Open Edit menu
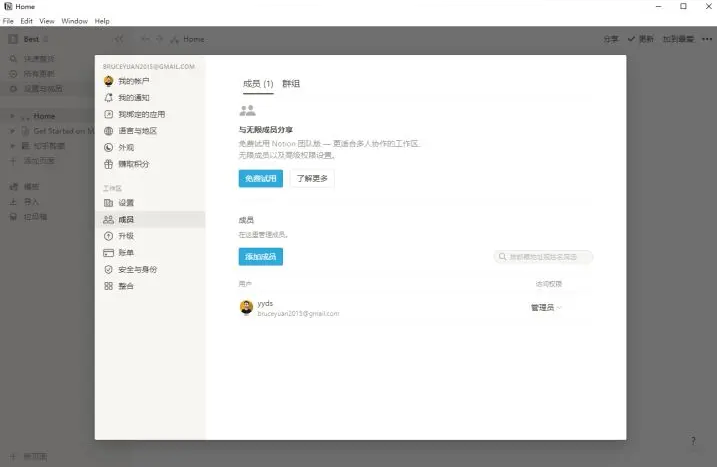Viewport: 717px width, 467px height. point(27,21)
